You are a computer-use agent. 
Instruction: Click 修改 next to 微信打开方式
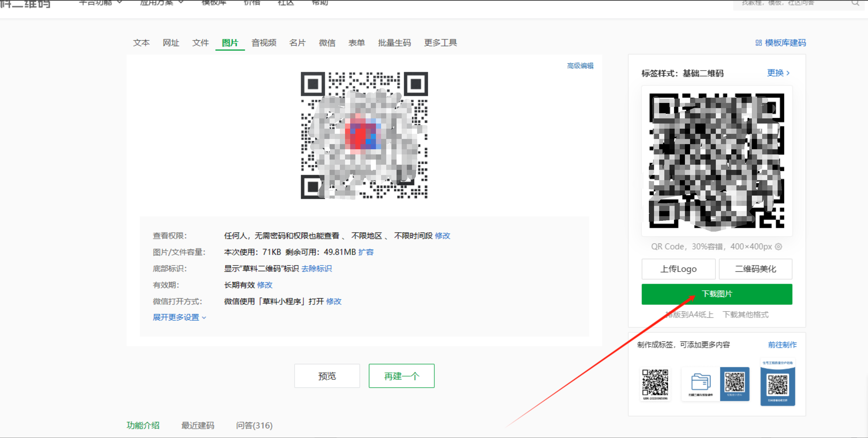point(334,301)
